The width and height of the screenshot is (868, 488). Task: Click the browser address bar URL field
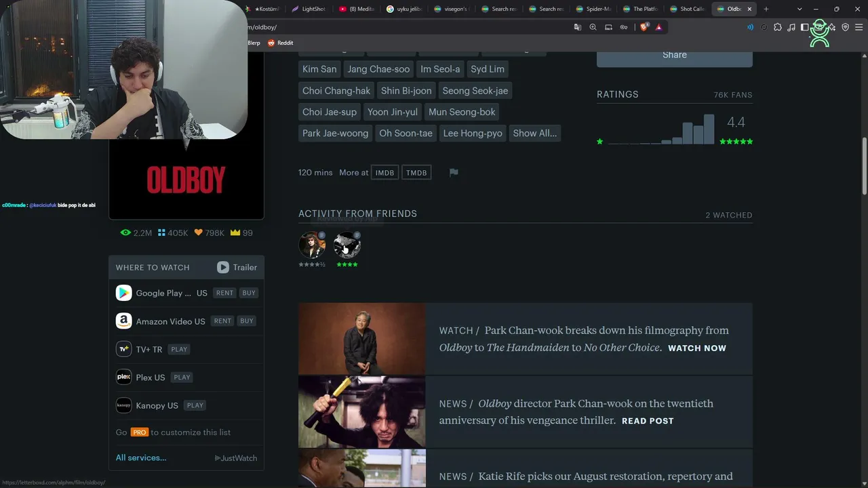pyautogui.click(x=407, y=27)
